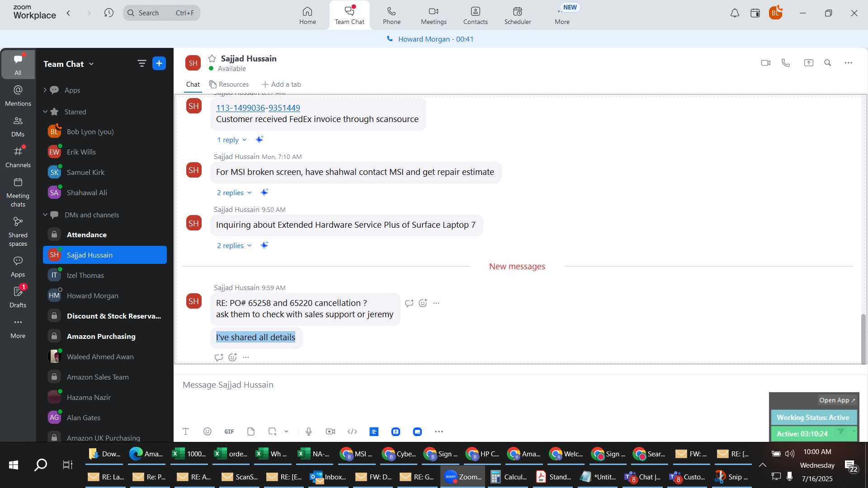Search in this chat with magnifier icon
868x488 pixels.
[x=828, y=63]
